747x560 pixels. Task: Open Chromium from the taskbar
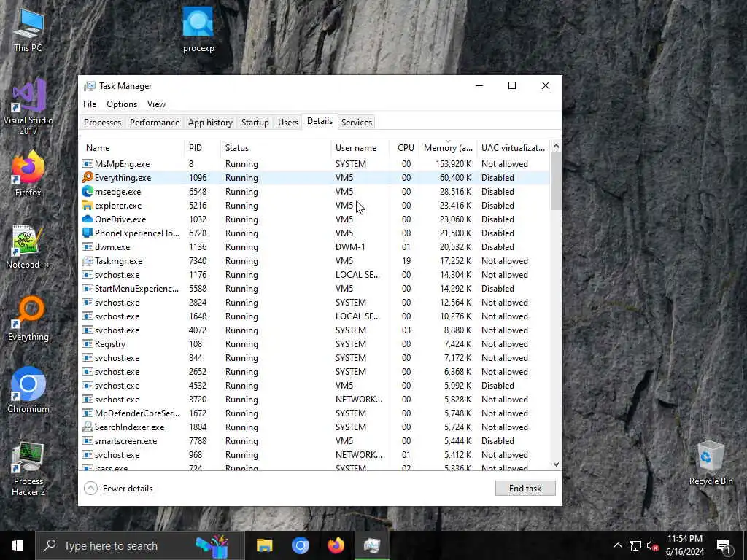pos(300,545)
